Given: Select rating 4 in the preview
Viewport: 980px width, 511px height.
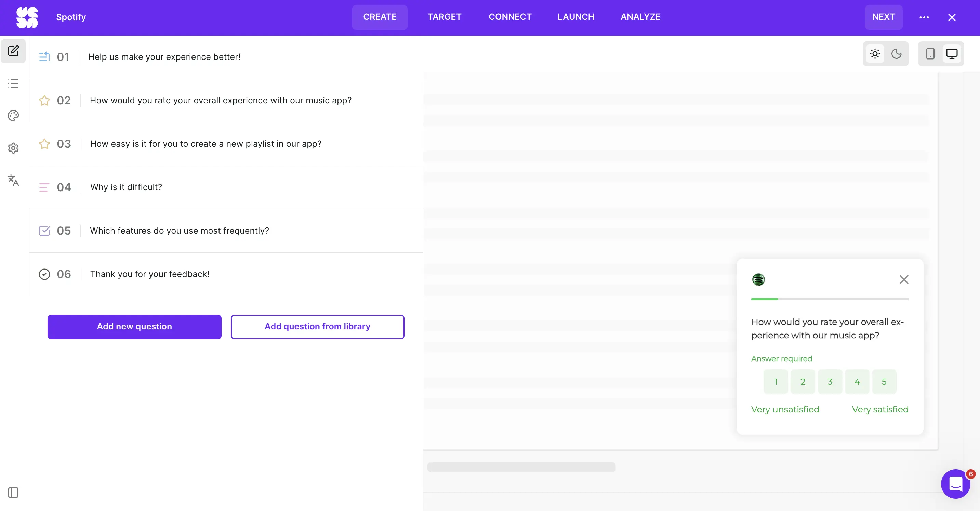Looking at the screenshot, I should [x=857, y=382].
